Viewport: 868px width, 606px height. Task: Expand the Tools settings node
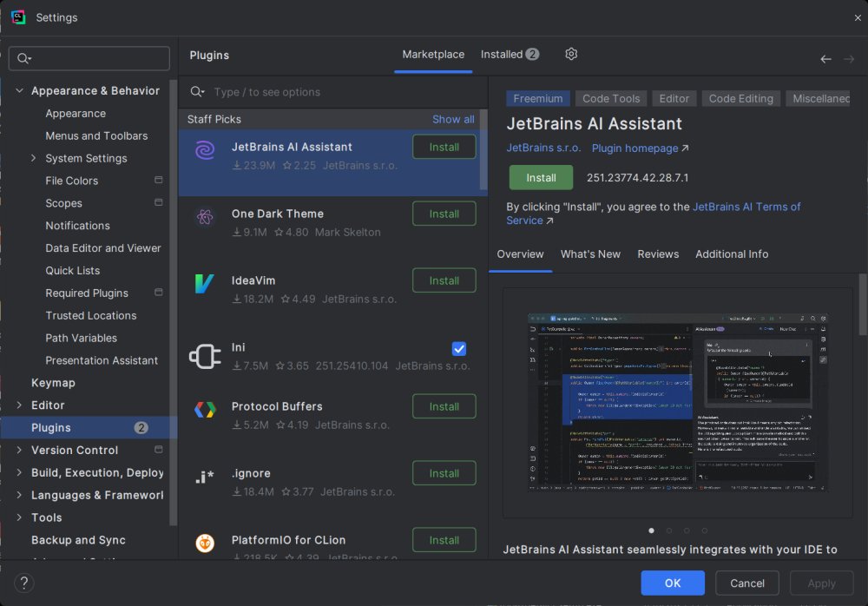(x=19, y=517)
